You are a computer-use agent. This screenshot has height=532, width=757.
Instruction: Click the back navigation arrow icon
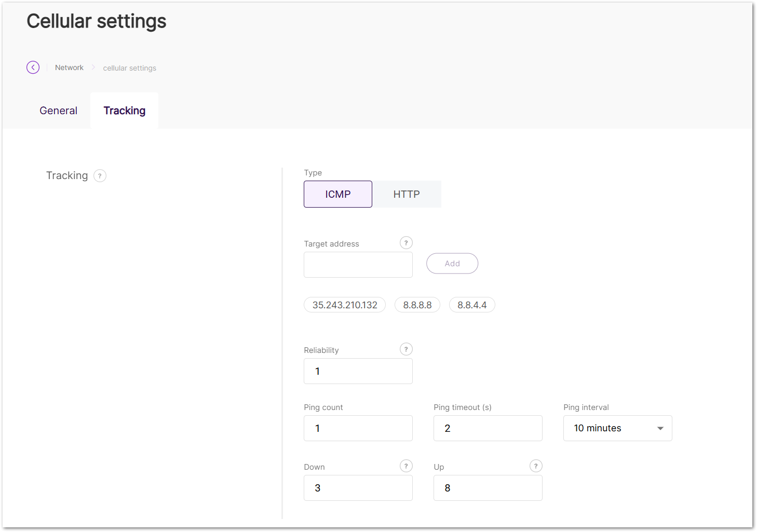pyautogui.click(x=33, y=67)
